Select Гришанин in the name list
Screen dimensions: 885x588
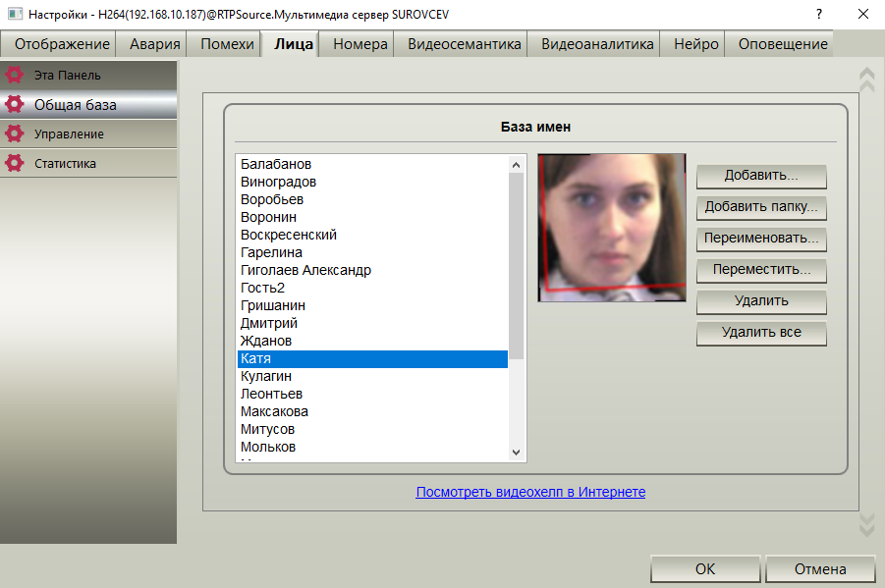[372, 305]
